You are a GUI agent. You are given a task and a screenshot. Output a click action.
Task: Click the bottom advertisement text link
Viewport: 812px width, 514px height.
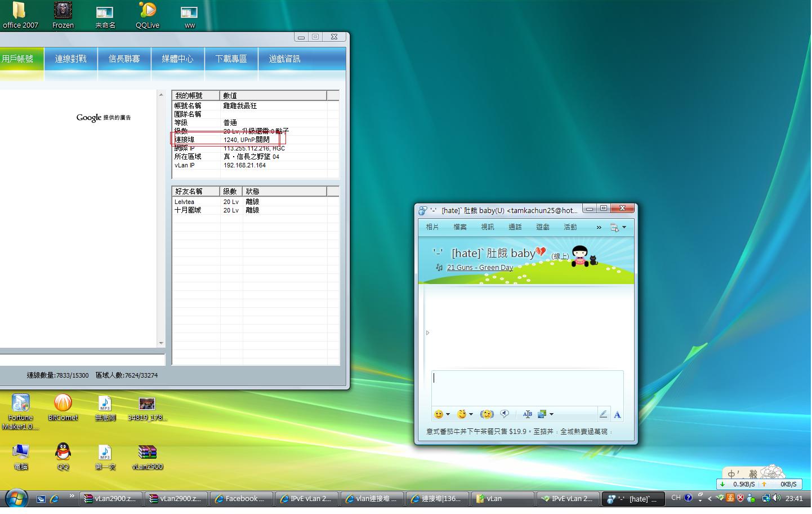click(519, 432)
